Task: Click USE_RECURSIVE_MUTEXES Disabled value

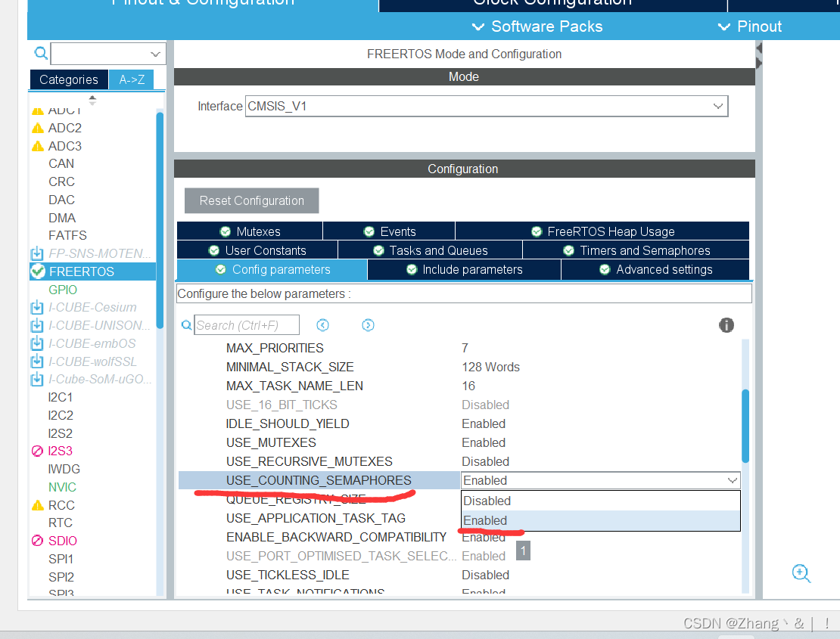Action: point(485,461)
